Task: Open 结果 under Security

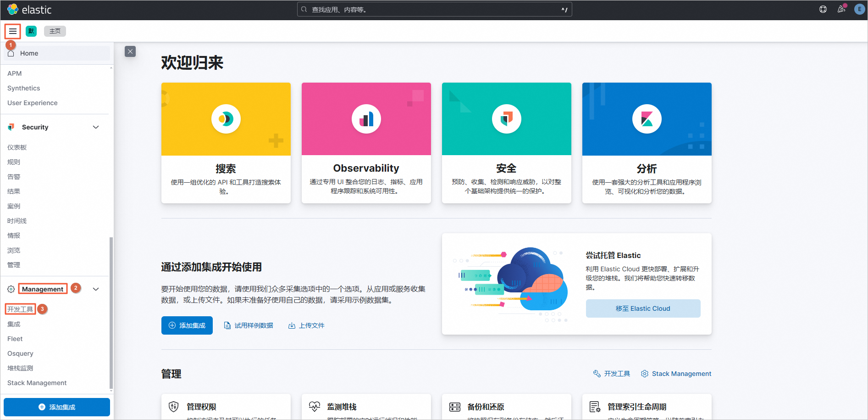Action: click(14, 191)
